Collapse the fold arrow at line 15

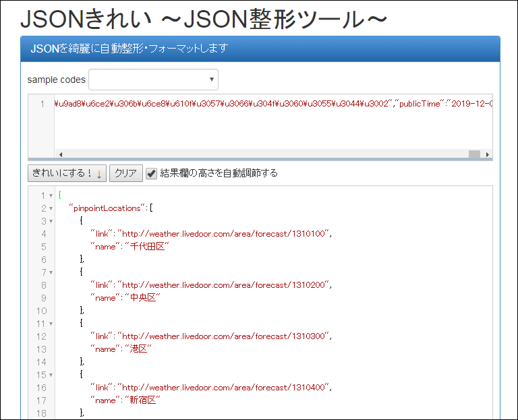[51, 375]
